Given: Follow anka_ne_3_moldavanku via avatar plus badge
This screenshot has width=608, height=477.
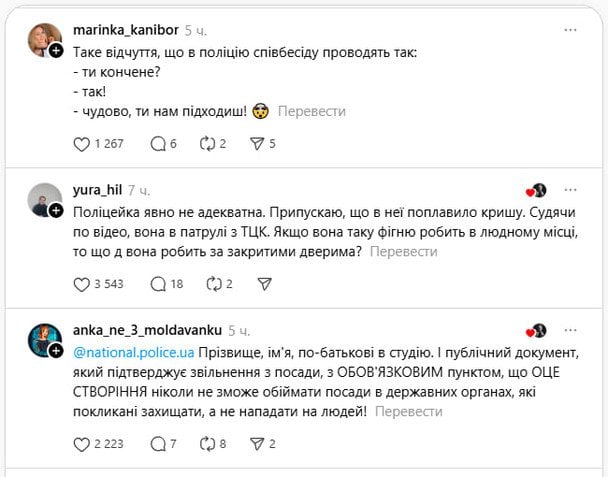Looking at the screenshot, I should (56, 350).
